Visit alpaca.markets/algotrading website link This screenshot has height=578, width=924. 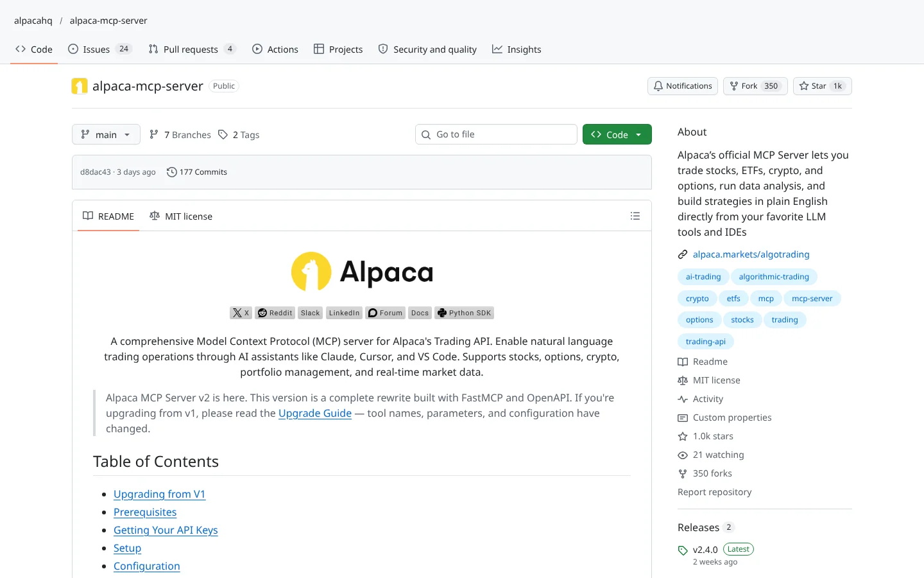click(751, 254)
